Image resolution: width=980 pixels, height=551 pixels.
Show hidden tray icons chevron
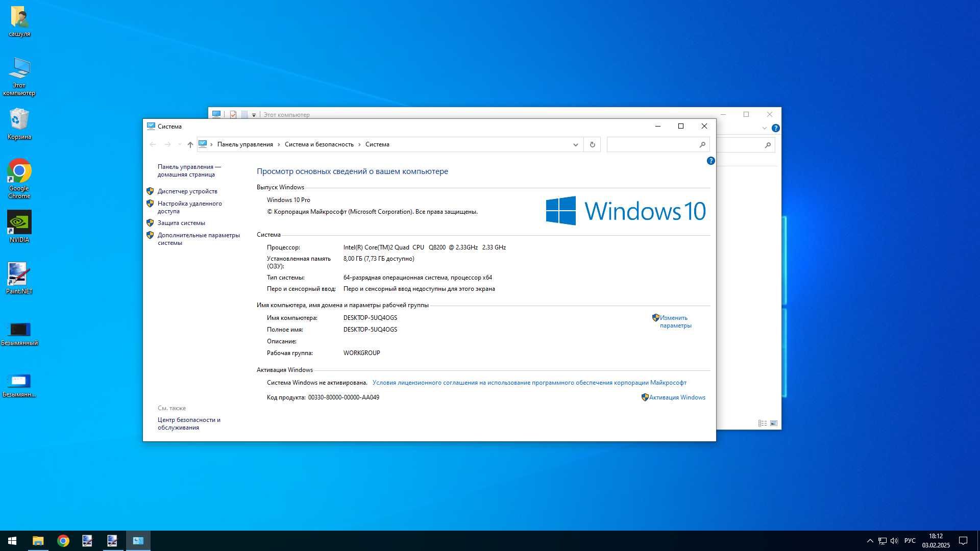(x=870, y=541)
